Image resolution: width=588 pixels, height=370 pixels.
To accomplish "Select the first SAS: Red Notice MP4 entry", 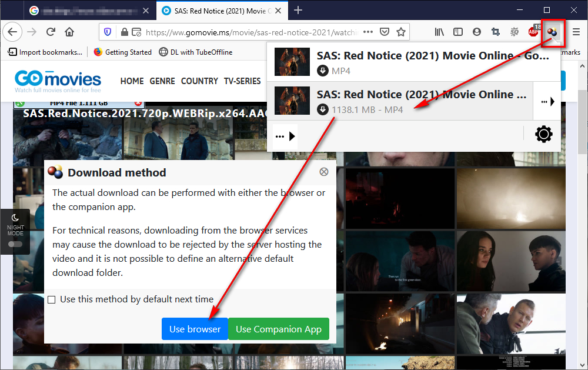I will 413,62.
